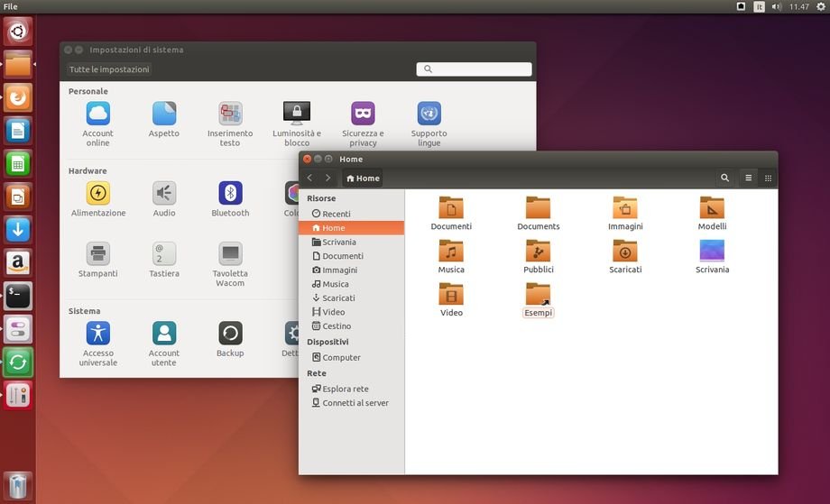Open the Tavoletta Wacom settings
The image size is (830, 504).
click(230, 254)
